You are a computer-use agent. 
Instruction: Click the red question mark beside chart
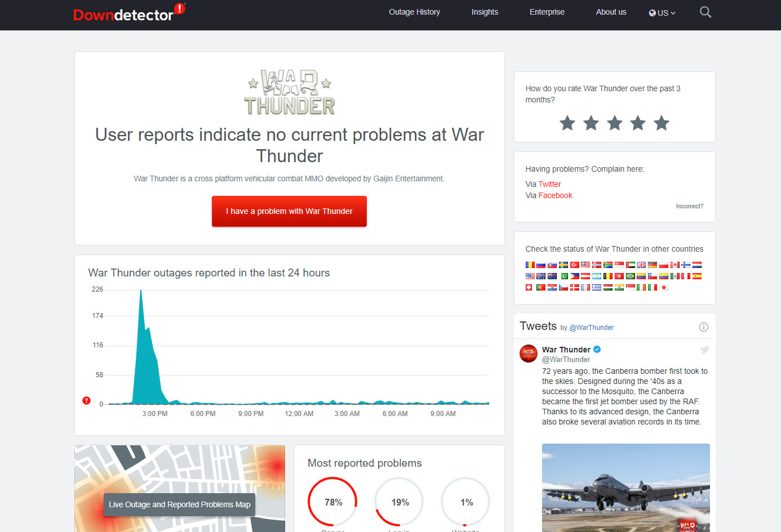[86, 400]
